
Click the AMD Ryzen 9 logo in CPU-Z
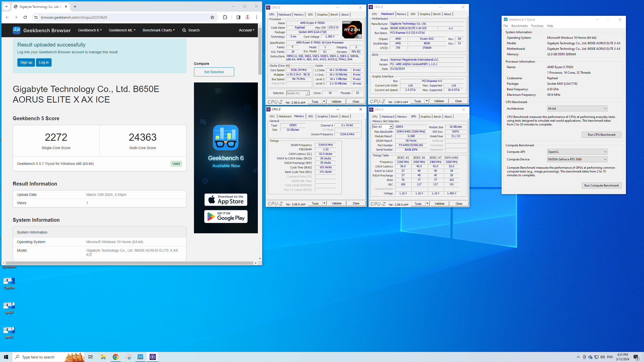[352, 29]
